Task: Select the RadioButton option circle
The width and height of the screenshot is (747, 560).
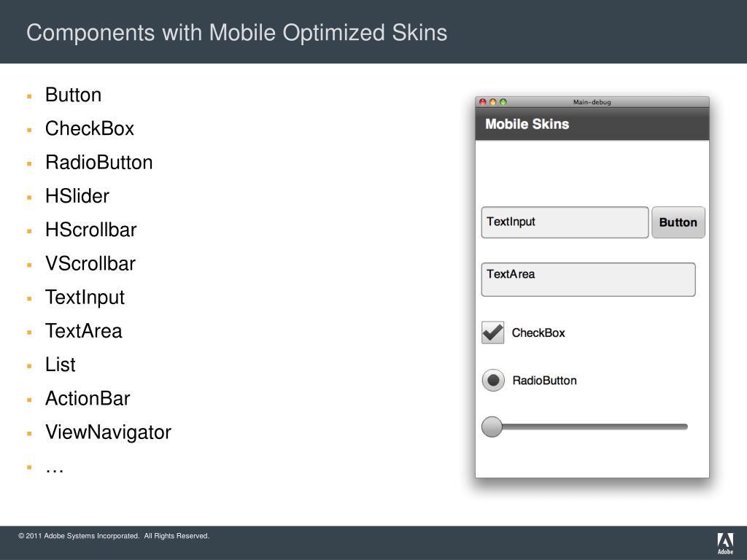Action: pyautogui.click(x=493, y=381)
